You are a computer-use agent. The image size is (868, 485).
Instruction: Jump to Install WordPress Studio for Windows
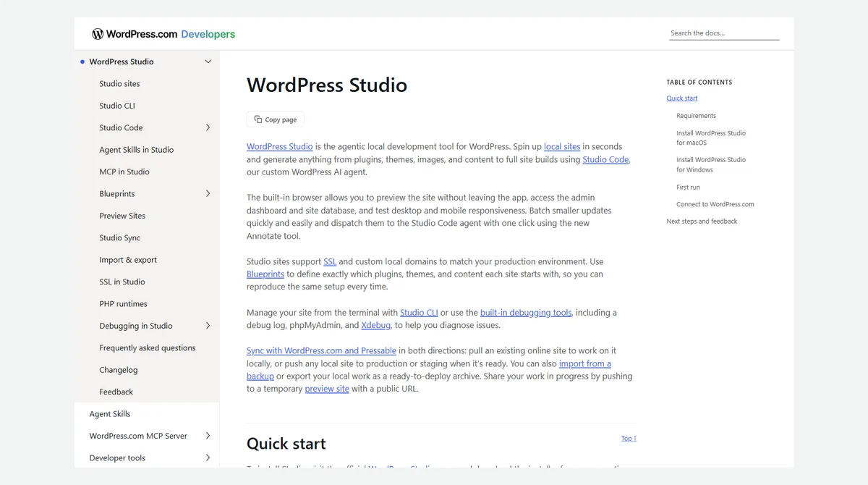(x=711, y=164)
